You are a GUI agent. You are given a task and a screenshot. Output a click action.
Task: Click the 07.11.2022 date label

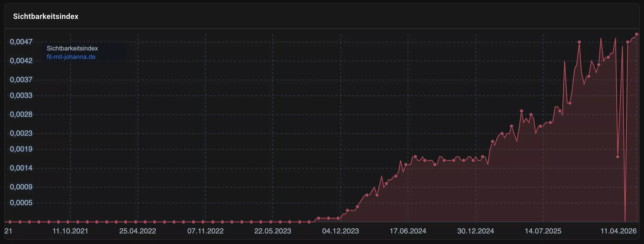205,231
